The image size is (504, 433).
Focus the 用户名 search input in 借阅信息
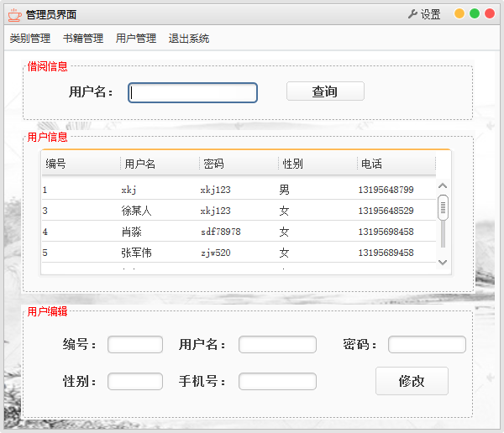[x=193, y=93]
